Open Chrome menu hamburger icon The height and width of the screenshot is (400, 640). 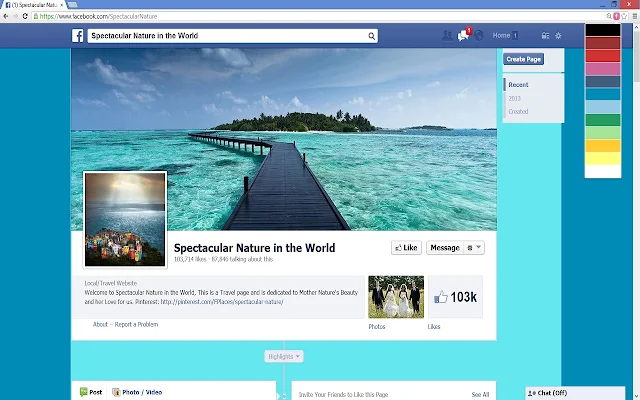pos(635,16)
